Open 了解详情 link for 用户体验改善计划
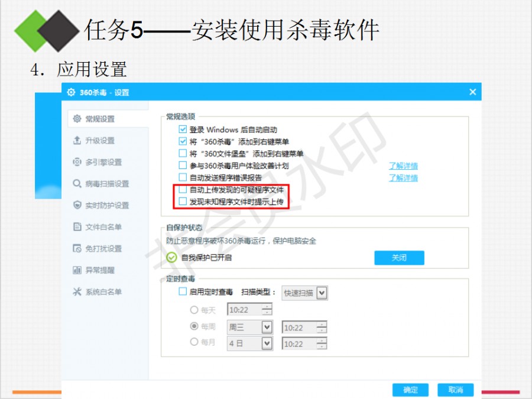The height and width of the screenshot is (399, 532). 403,166
